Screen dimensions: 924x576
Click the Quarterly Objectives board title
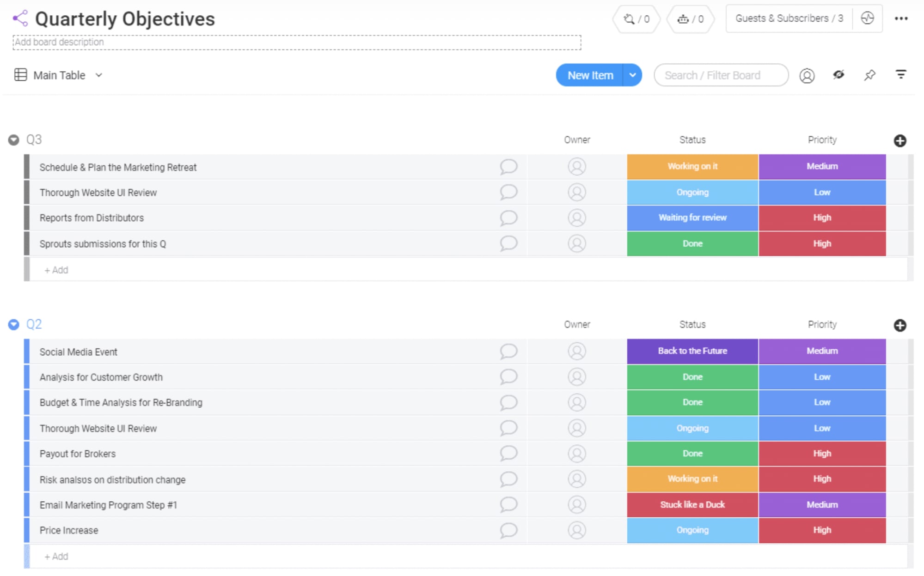pyautogui.click(x=125, y=19)
